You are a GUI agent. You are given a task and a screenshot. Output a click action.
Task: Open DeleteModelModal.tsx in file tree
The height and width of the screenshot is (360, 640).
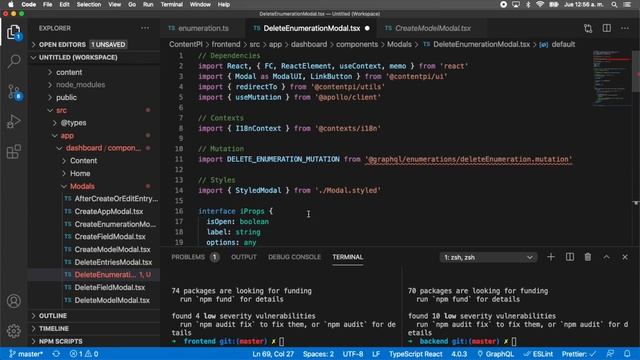112,300
